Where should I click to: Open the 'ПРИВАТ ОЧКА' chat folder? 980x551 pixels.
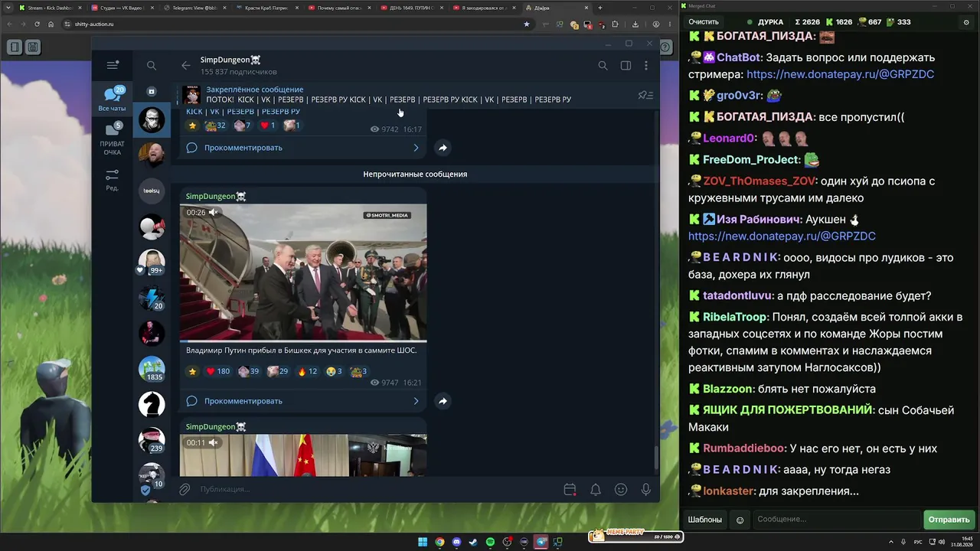113,139
